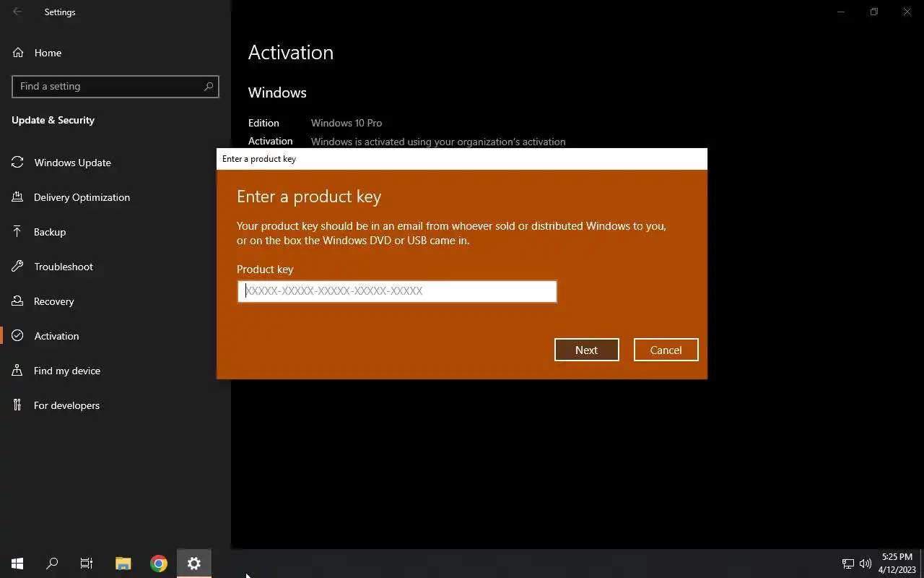Open Task View from taskbar
The width and height of the screenshot is (924, 578).
coord(87,564)
